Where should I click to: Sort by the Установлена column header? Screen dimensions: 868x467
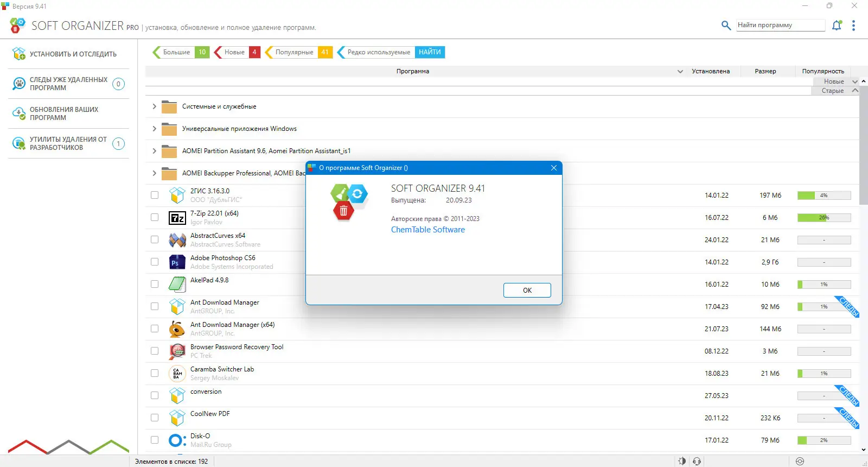(711, 71)
